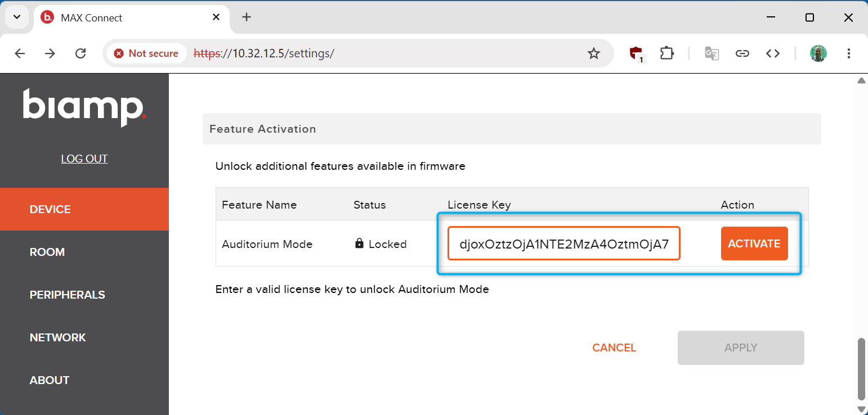This screenshot has width=868, height=415.
Task: Click ACTIVATE for Auditorium Mode
Action: coord(754,243)
